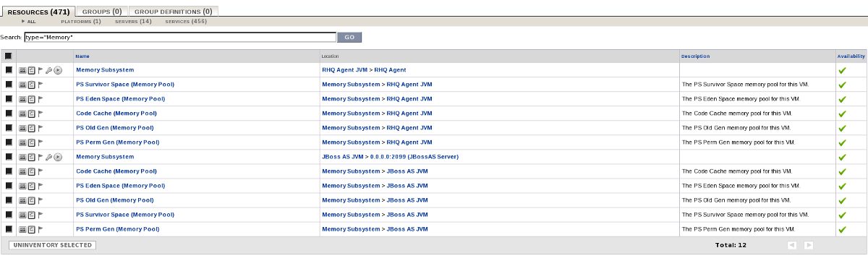Filter by Platforms (1)

tap(81, 22)
